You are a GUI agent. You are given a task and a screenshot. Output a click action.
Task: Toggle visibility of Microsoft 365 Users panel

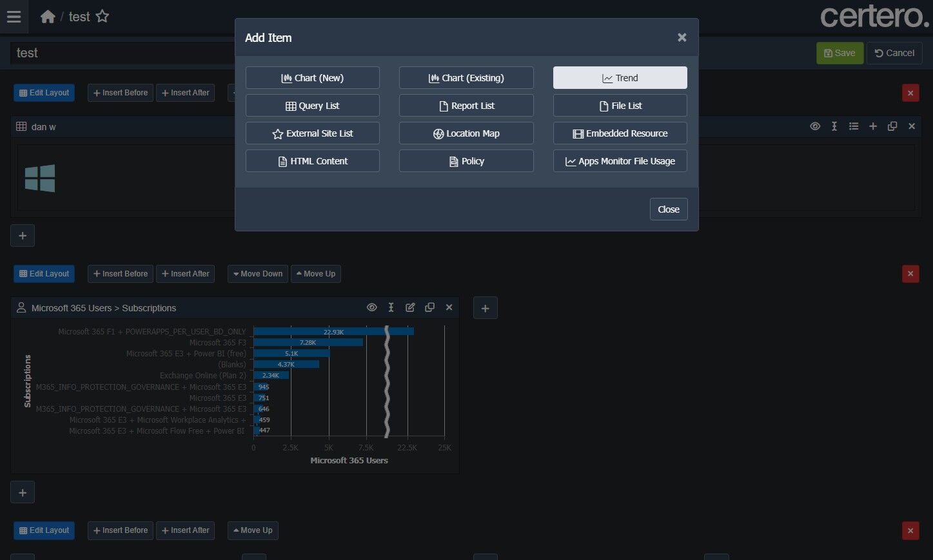click(x=372, y=307)
